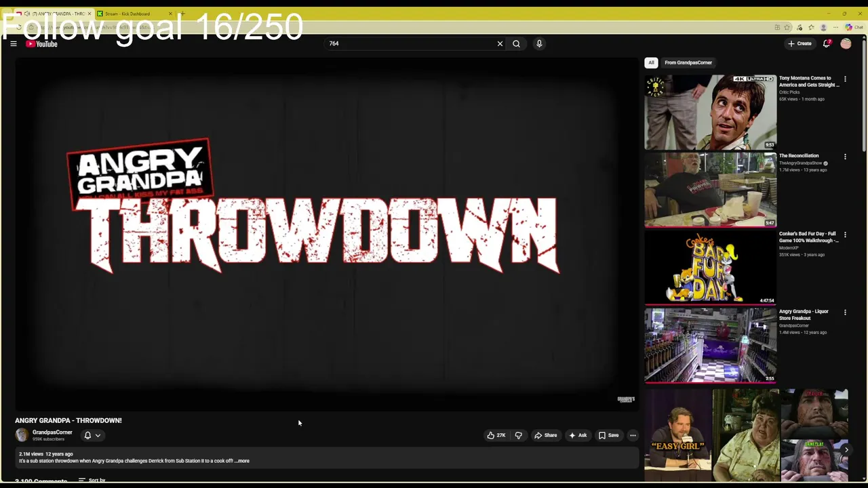This screenshot has height=488, width=868.
Task: Open the YouTube hamburger guide menu
Action: [x=13, y=43]
